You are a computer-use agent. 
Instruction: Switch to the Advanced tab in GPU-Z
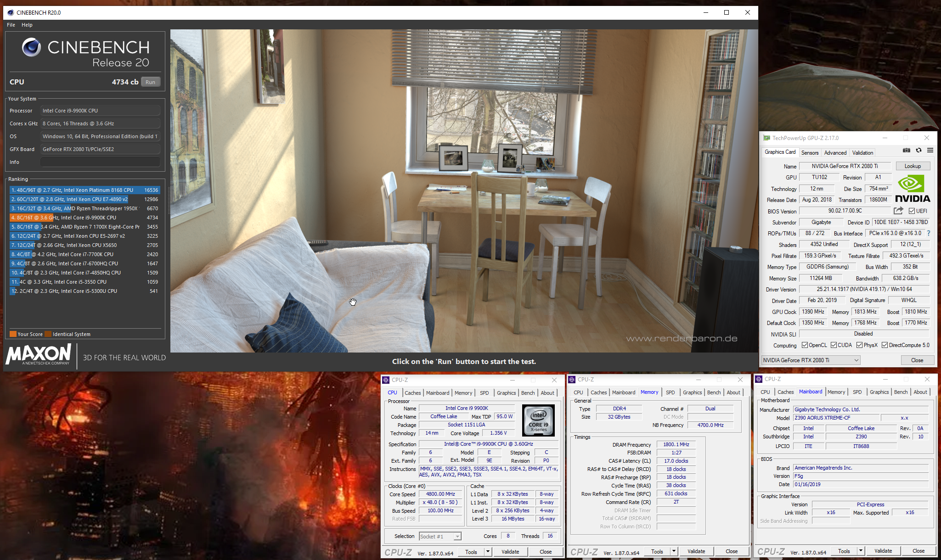coord(835,153)
